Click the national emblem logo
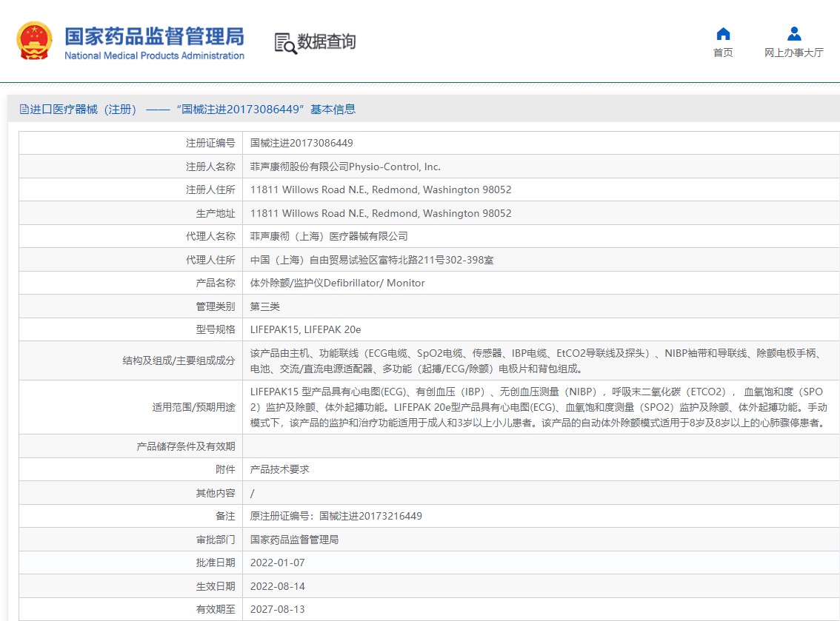The width and height of the screenshot is (840, 621). pyautogui.click(x=34, y=41)
